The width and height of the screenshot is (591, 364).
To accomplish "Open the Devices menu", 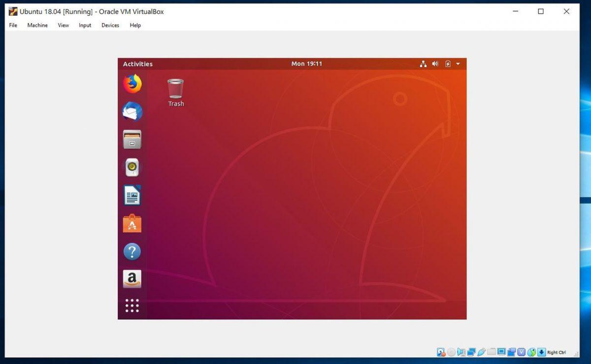I will 110,25.
